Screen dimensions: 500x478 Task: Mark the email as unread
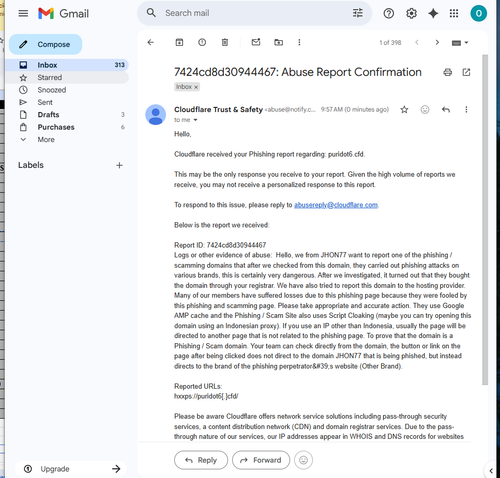coord(256,42)
